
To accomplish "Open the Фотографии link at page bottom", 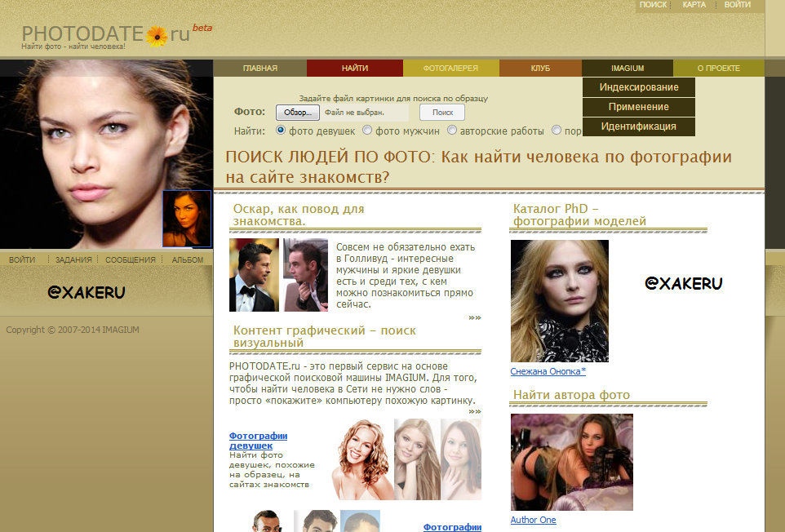I will (452, 527).
